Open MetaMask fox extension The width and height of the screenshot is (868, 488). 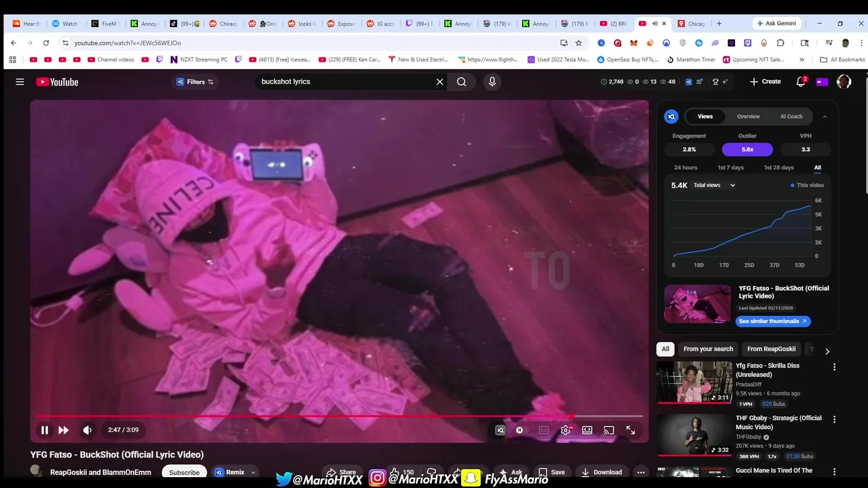click(x=633, y=43)
